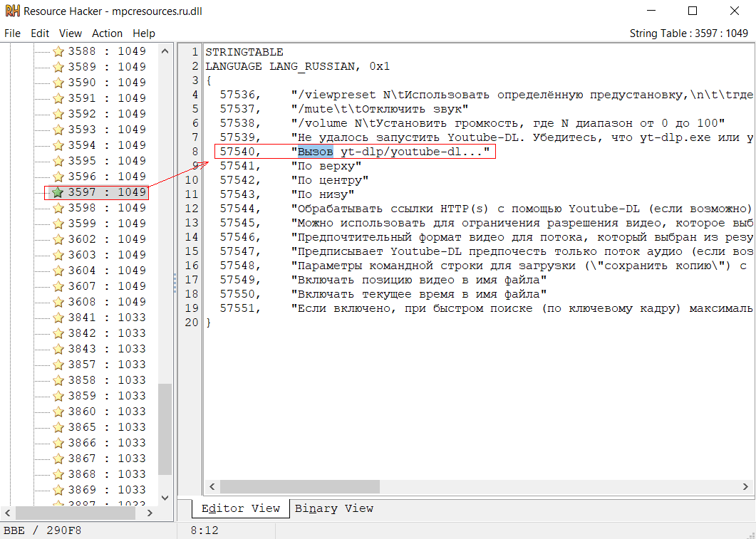Open the File menu

[12, 33]
